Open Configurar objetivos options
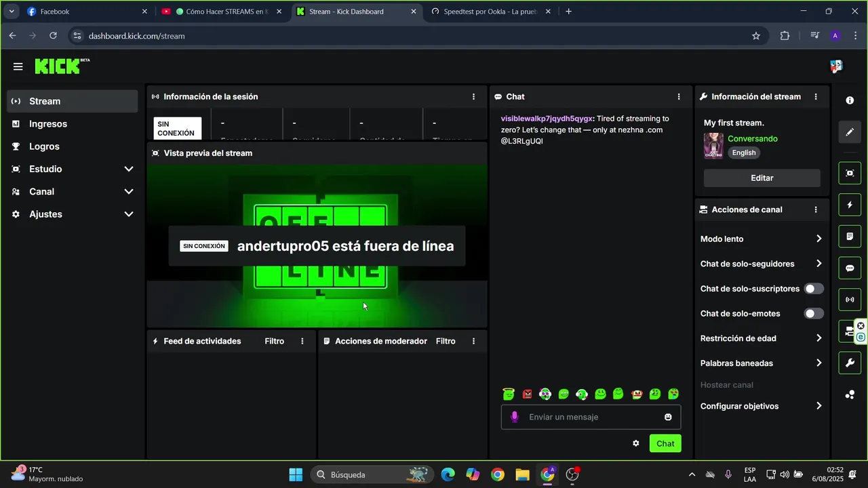This screenshot has width=868, height=488. [x=762, y=406]
